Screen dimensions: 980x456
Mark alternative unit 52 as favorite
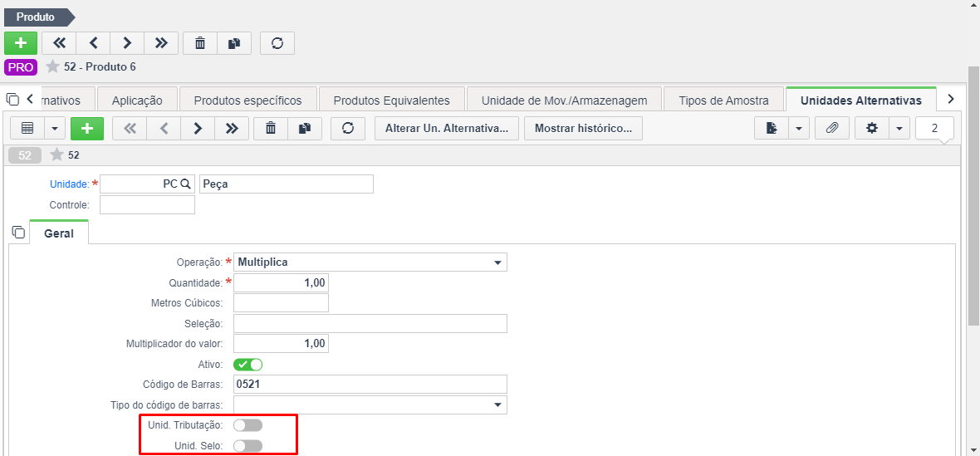[56, 155]
